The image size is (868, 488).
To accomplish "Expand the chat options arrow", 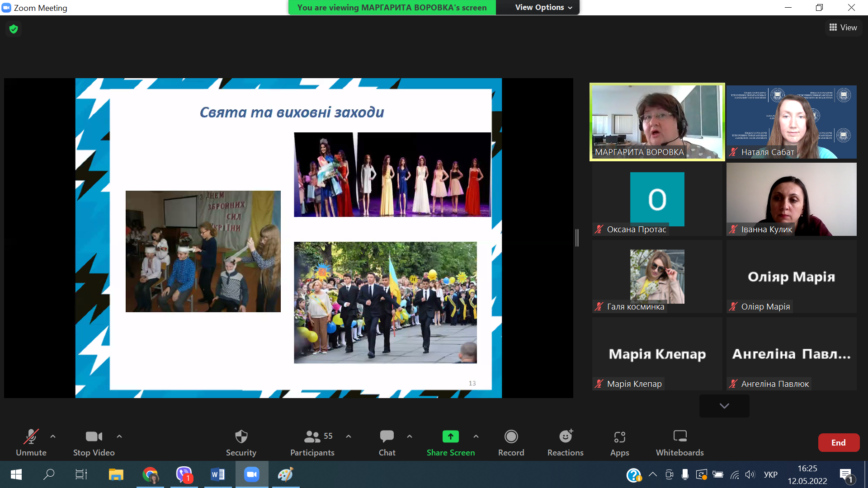I will (x=410, y=436).
